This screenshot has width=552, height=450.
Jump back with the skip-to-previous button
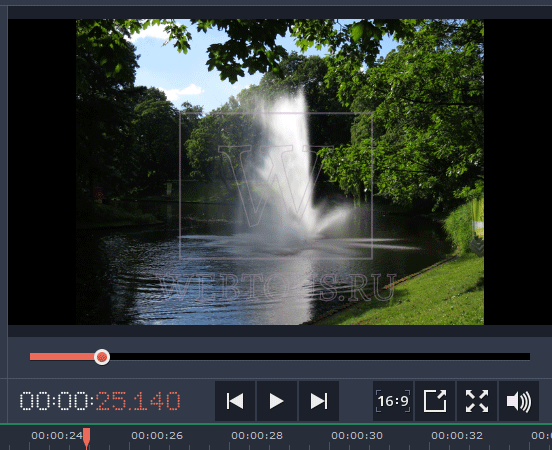point(235,401)
